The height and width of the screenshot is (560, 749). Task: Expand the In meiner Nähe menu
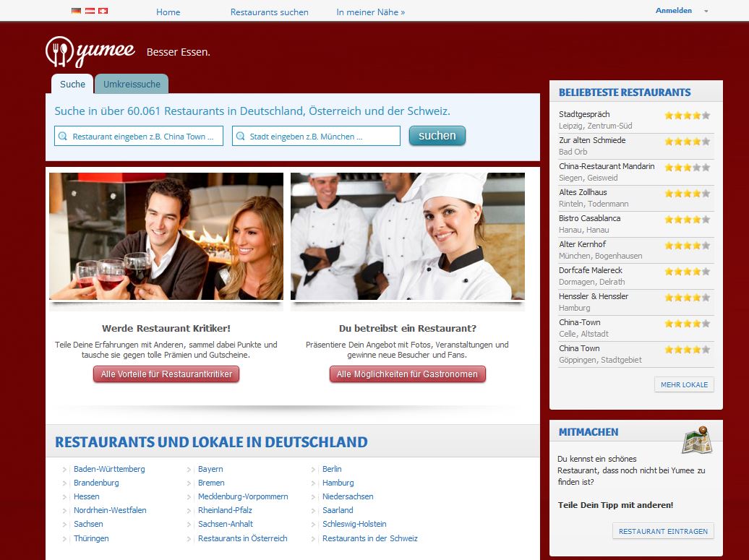click(x=370, y=12)
